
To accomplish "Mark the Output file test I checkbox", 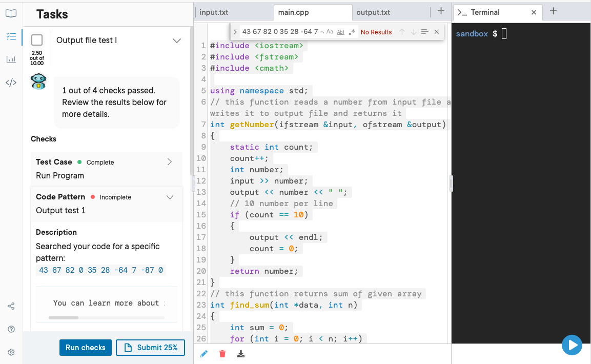I will click(x=36, y=40).
